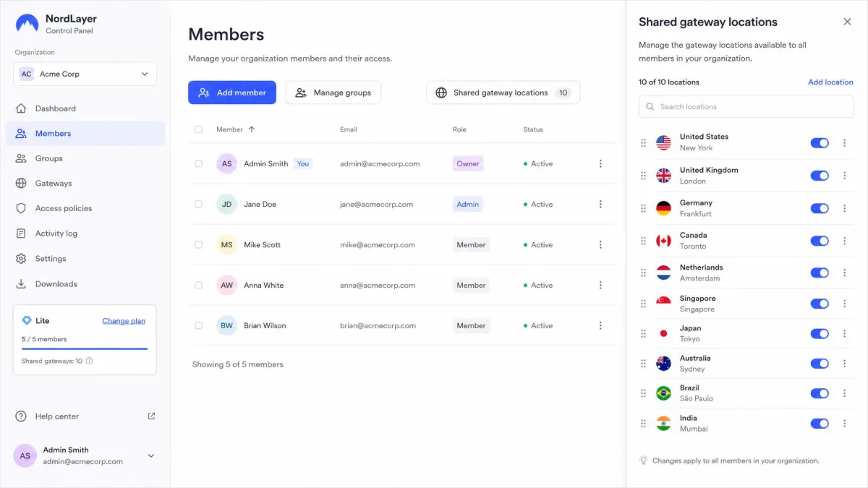Open the Help center link
The height and width of the screenshot is (488, 868).
tap(85, 416)
